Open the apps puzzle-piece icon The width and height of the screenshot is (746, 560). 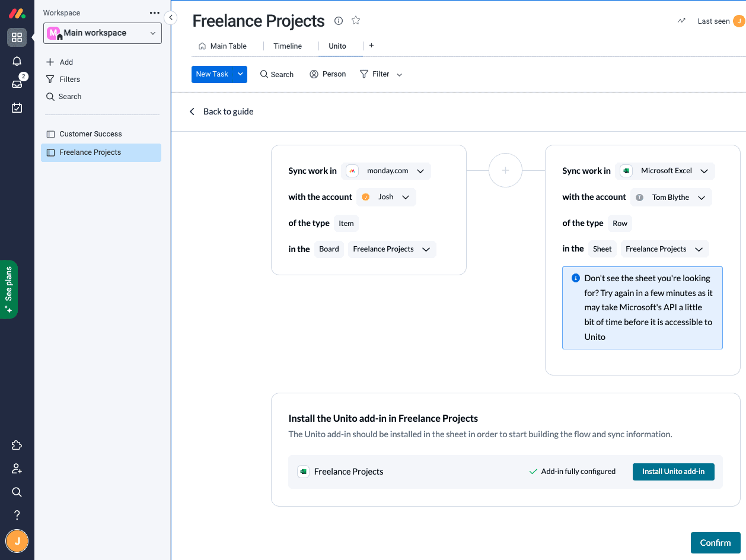click(x=17, y=446)
